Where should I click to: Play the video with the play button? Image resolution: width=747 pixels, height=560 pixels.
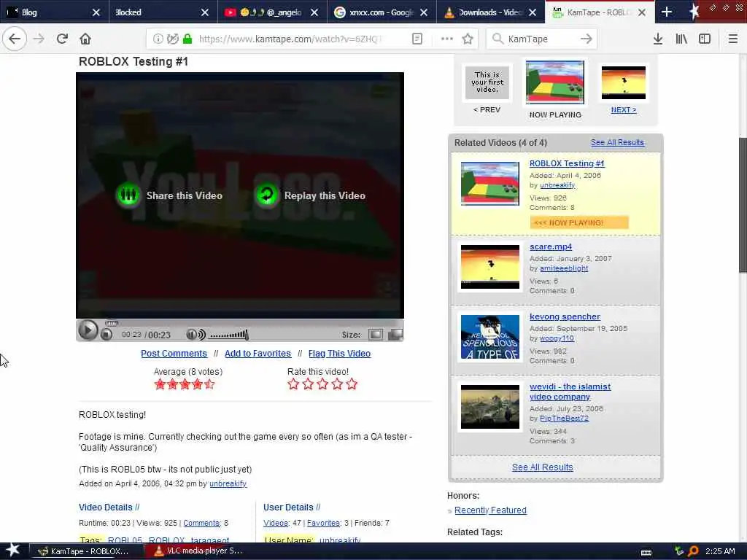click(x=88, y=330)
